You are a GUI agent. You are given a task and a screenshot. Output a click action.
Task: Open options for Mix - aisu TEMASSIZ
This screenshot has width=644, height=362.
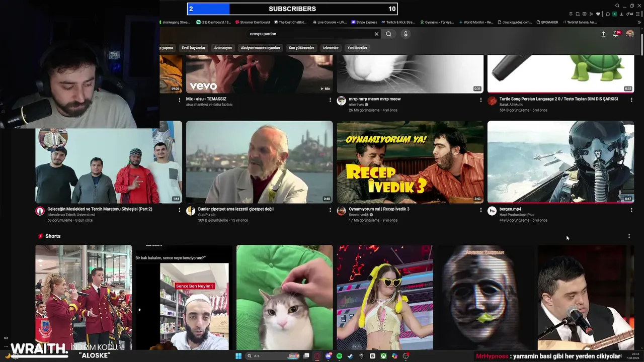pos(330,100)
